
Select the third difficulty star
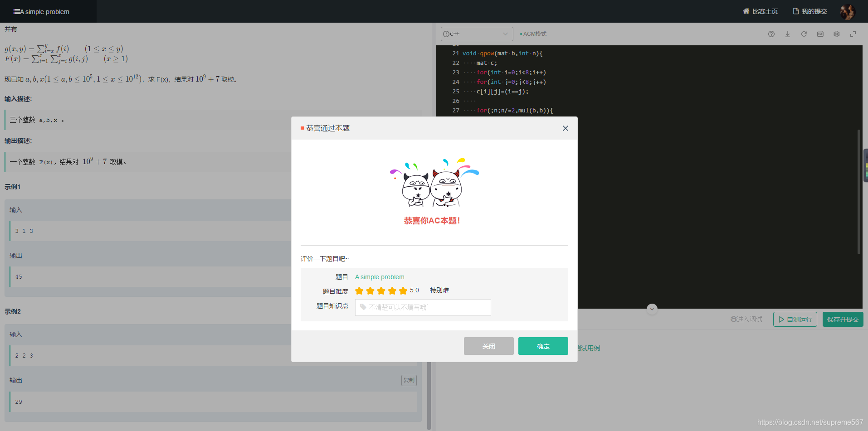[381, 291]
